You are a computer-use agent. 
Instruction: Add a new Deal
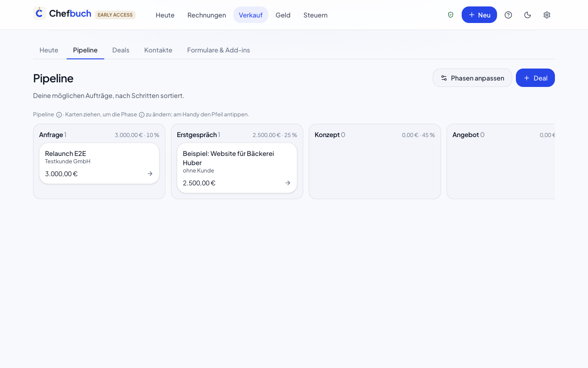pos(535,78)
